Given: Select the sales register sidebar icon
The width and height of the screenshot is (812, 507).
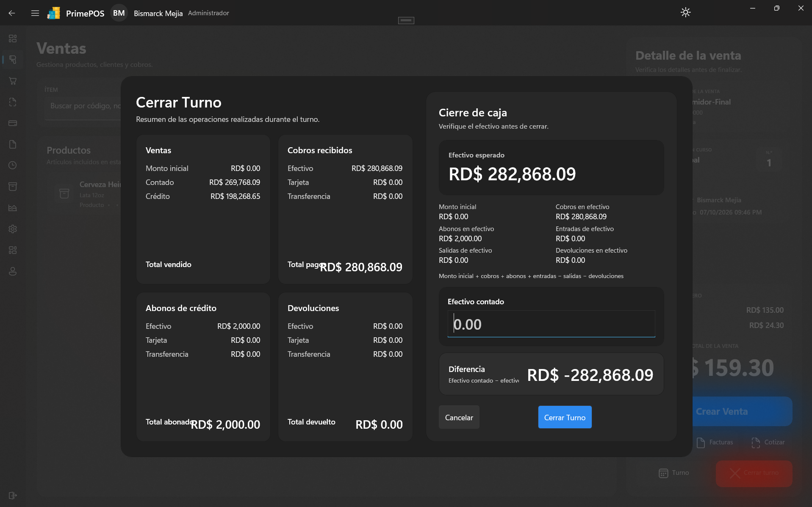Looking at the screenshot, I should (x=13, y=60).
